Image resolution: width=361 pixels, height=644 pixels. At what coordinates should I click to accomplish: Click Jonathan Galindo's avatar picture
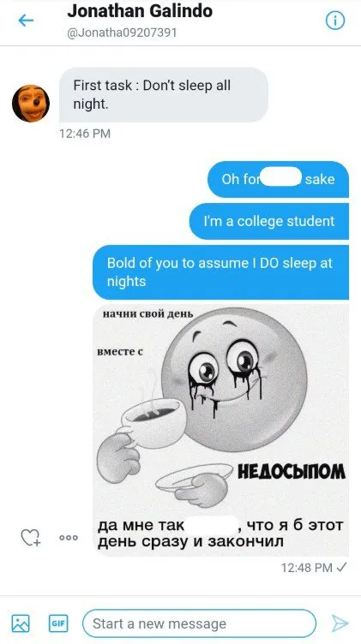point(31,103)
